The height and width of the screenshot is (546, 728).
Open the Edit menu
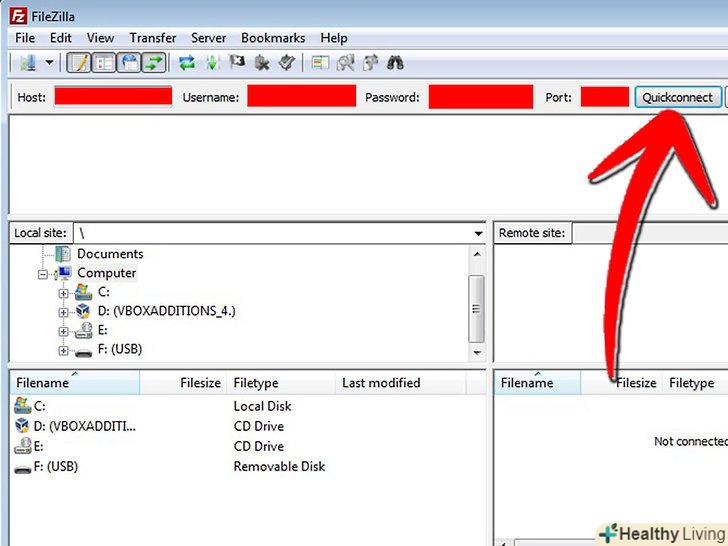click(x=61, y=38)
